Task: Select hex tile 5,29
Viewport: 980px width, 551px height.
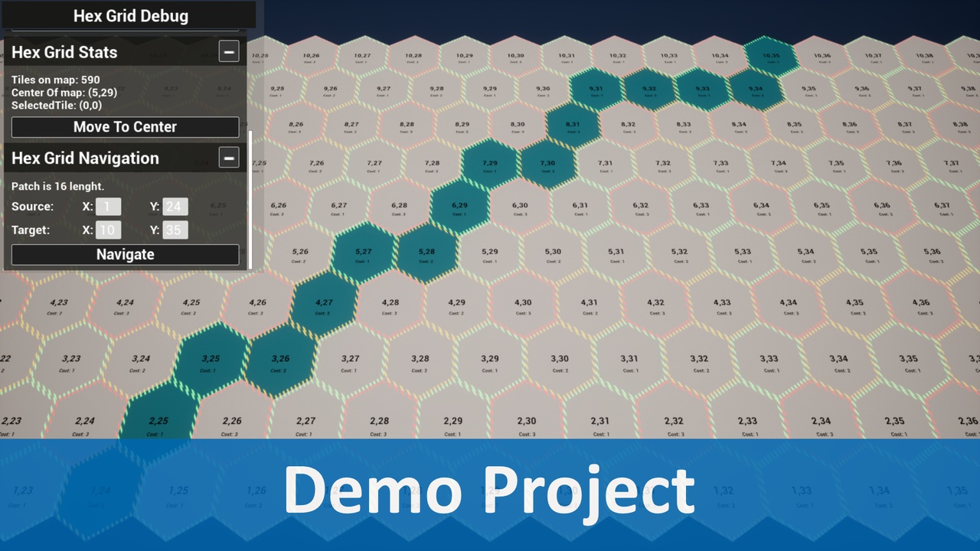Action: coord(490,254)
